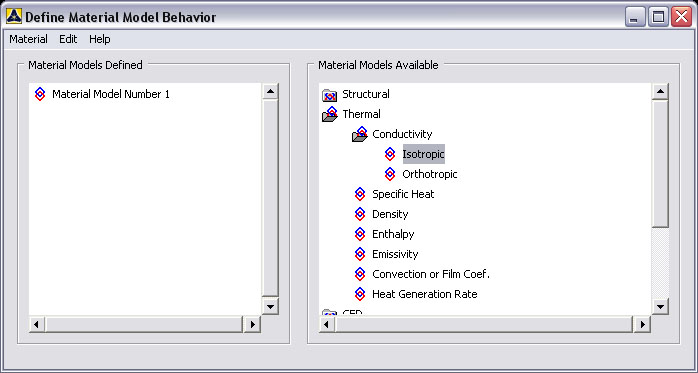Screen dimensions: 698x373
Task: Minimize the Define Material Model Behavior window
Action: [635, 17]
